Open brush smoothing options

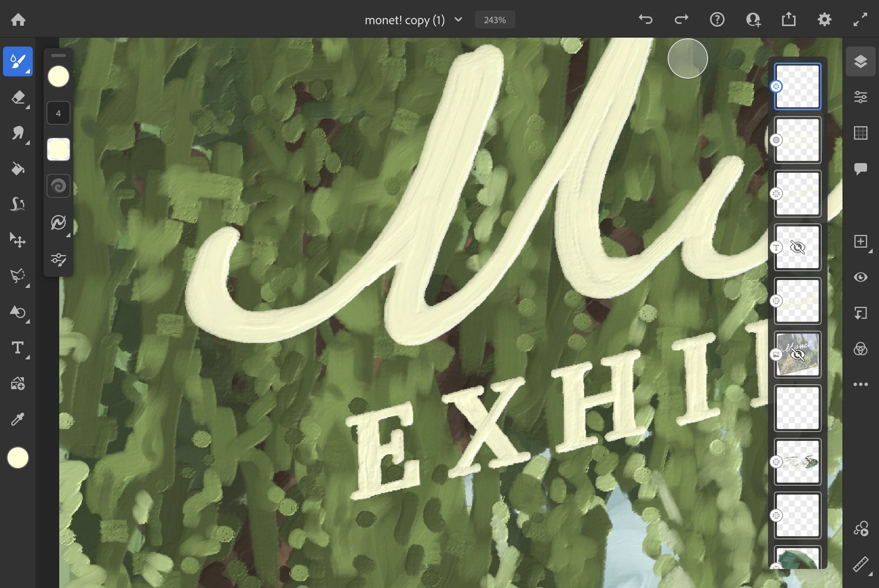point(59,222)
